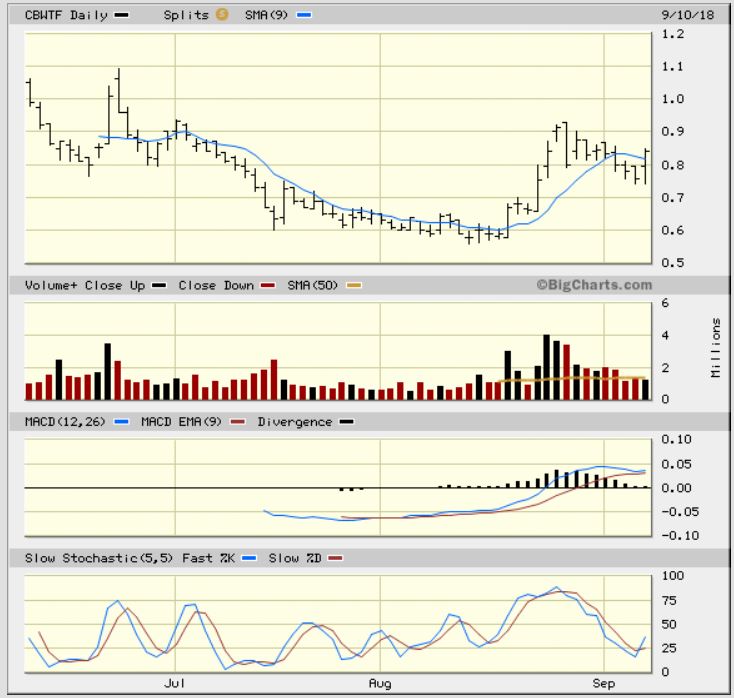Click the blue Fast %K swatch
734x698 pixels.
[250, 558]
